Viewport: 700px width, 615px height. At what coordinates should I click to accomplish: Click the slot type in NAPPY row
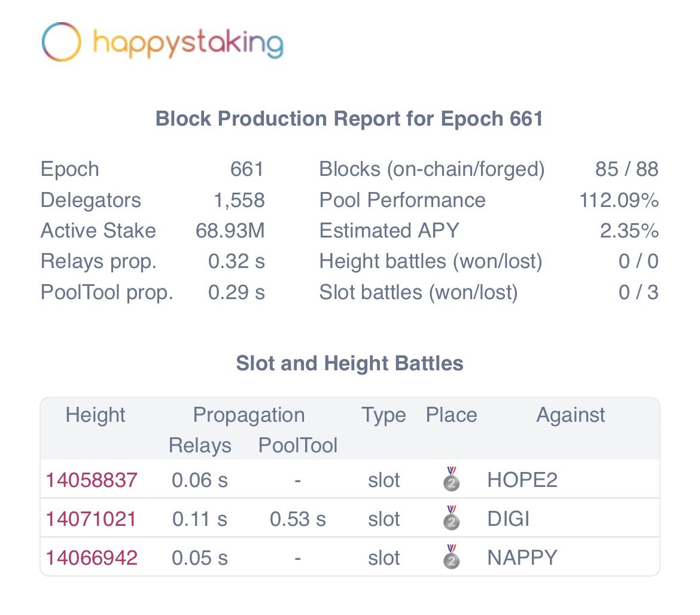tap(384, 558)
